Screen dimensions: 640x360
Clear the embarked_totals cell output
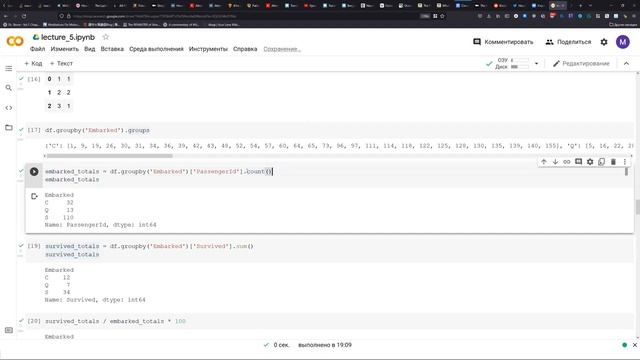coord(34,196)
